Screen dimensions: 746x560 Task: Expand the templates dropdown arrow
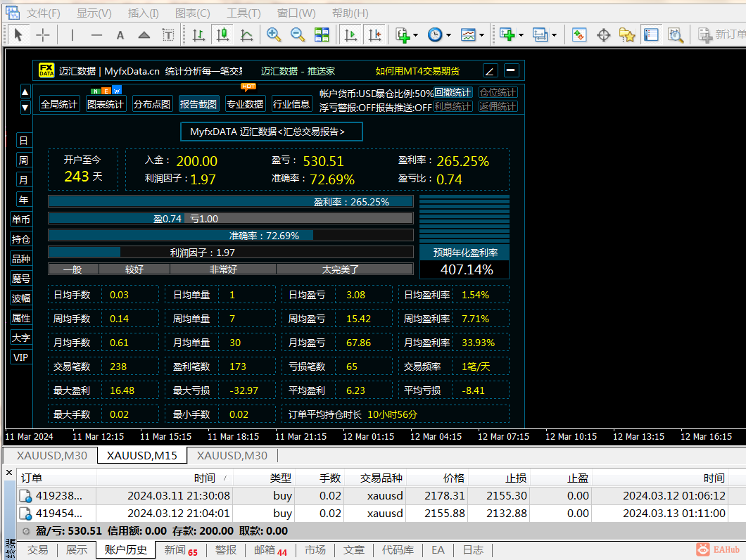tap(481, 35)
